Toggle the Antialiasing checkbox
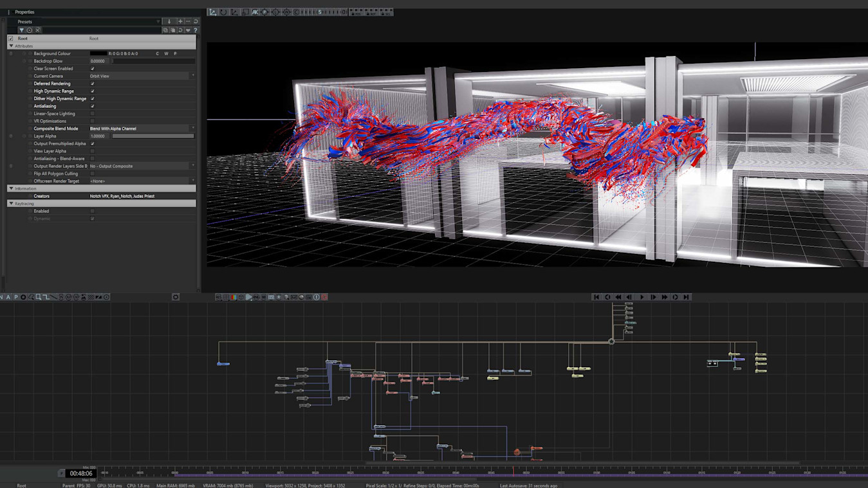868x488 pixels. pyautogui.click(x=93, y=106)
